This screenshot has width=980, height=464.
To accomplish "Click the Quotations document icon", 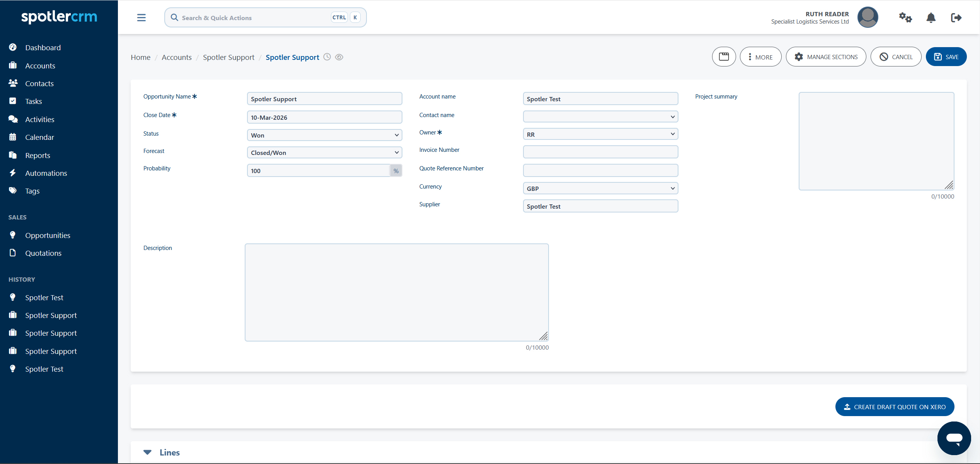I will tap(13, 253).
